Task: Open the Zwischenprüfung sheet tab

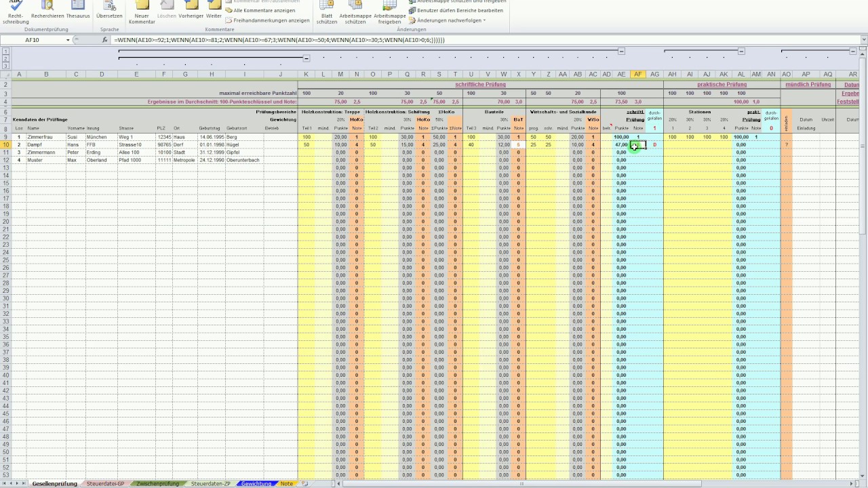Action: pos(157,483)
